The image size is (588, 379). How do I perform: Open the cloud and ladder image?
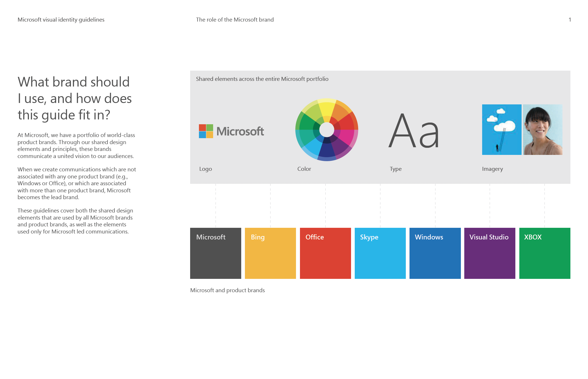coord(502,130)
